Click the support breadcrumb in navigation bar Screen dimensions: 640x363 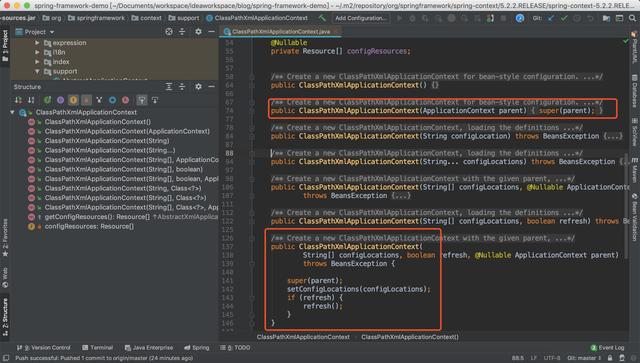click(x=184, y=18)
